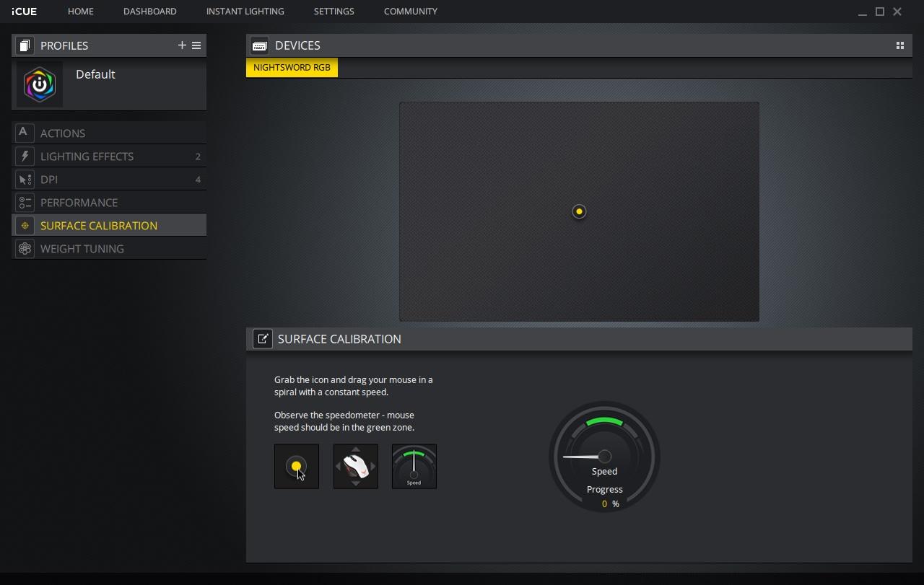924x585 pixels.
Task: Open the profiles hamburger menu
Action: [x=196, y=45]
